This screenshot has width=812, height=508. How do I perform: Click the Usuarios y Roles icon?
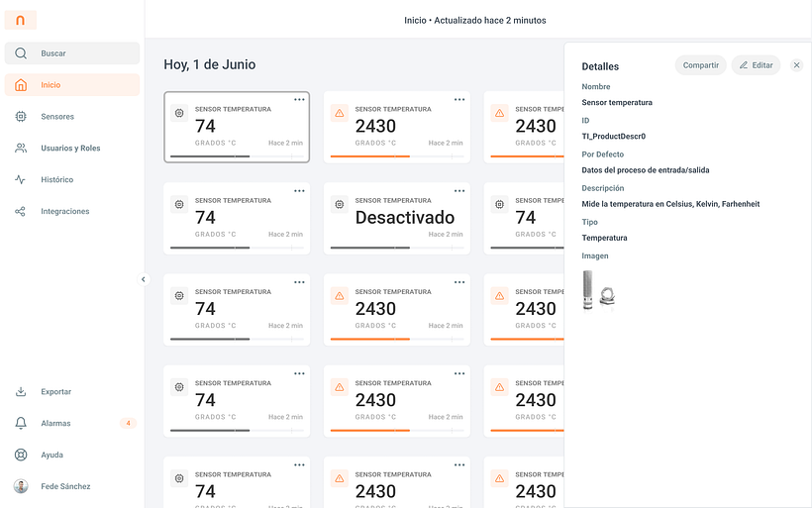(21, 149)
